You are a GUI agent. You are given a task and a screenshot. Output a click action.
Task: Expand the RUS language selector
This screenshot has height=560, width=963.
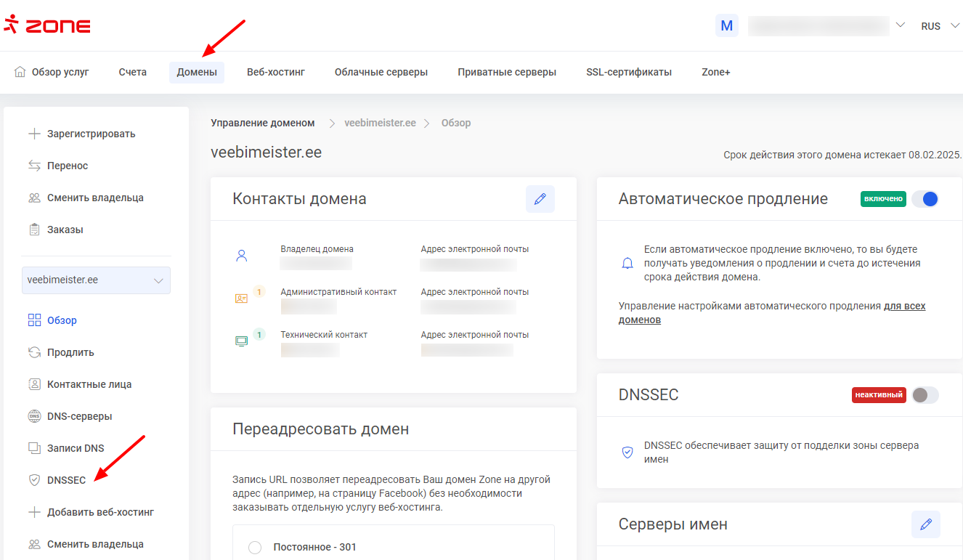(939, 26)
